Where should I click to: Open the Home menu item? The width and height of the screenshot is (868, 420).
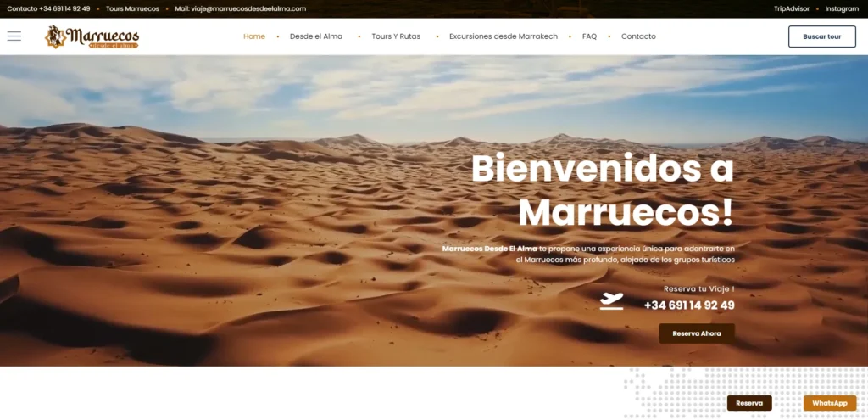(254, 36)
